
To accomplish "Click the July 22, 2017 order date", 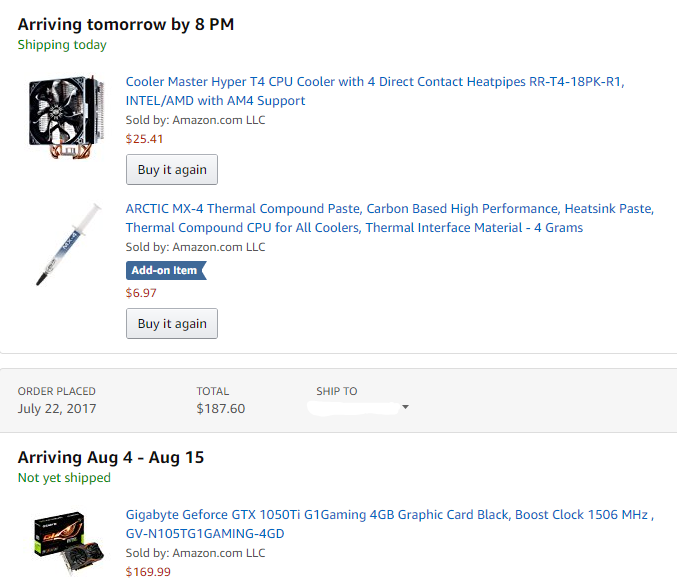I will point(57,409).
